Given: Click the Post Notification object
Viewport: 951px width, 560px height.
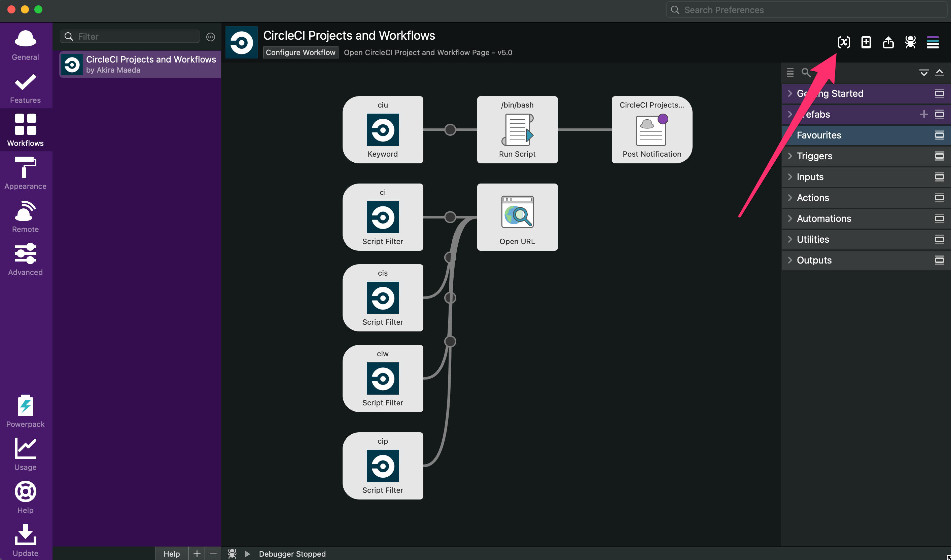Looking at the screenshot, I should [651, 129].
